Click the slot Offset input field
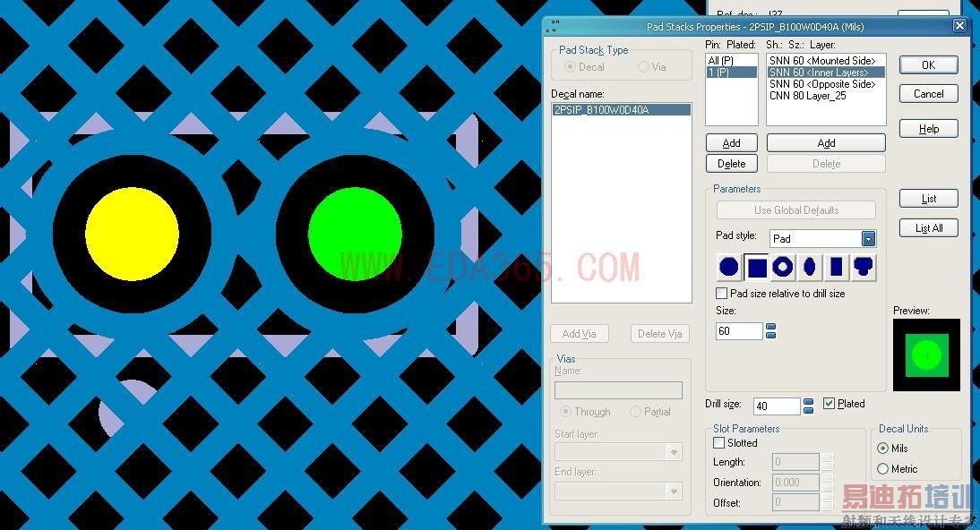980x530 pixels. tap(795, 502)
